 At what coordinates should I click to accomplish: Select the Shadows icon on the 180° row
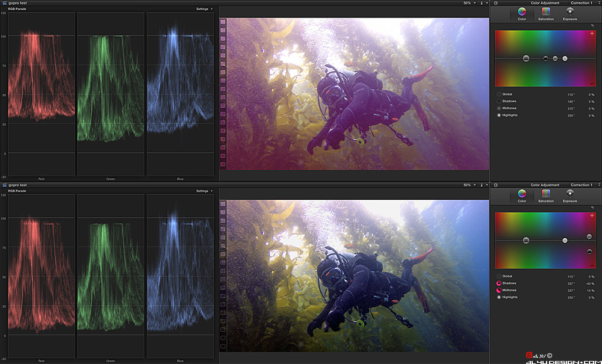(498, 101)
